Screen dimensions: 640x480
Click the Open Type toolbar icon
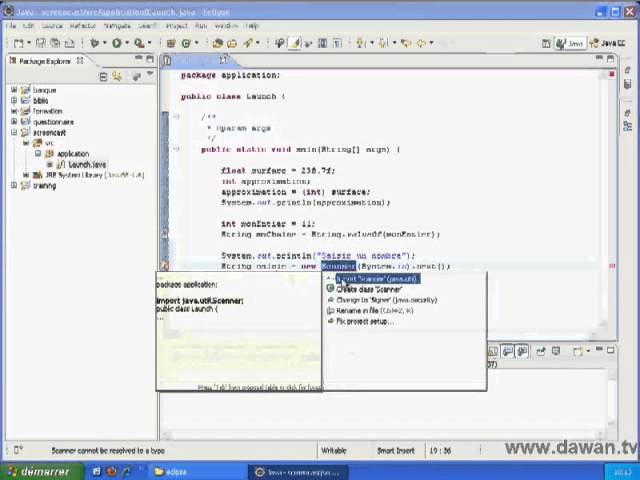218,43
